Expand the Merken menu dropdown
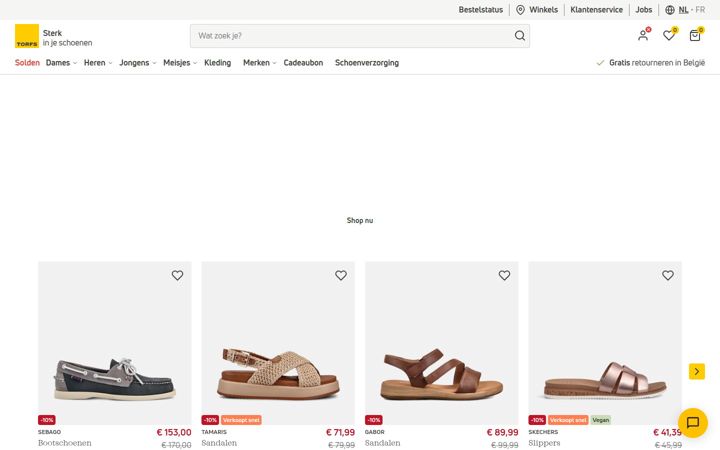Image resolution: width=720 pixels, height=450 pixels. click(x=259, y=63)
